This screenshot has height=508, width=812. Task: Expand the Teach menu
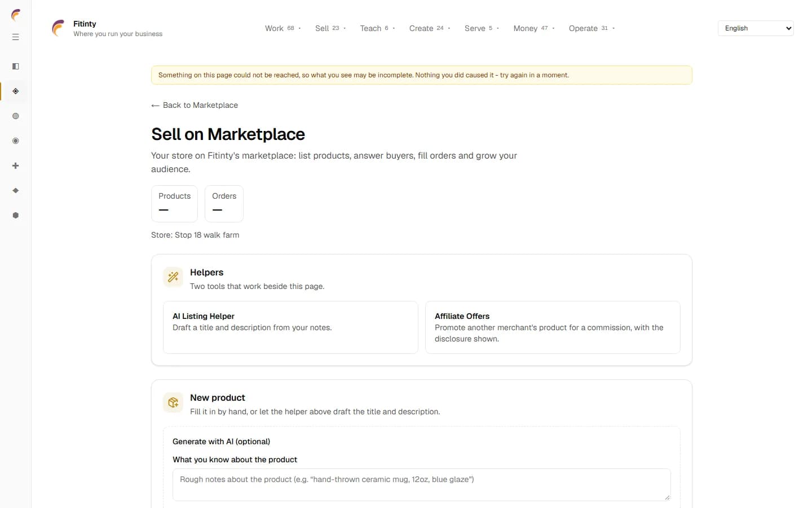377,28
